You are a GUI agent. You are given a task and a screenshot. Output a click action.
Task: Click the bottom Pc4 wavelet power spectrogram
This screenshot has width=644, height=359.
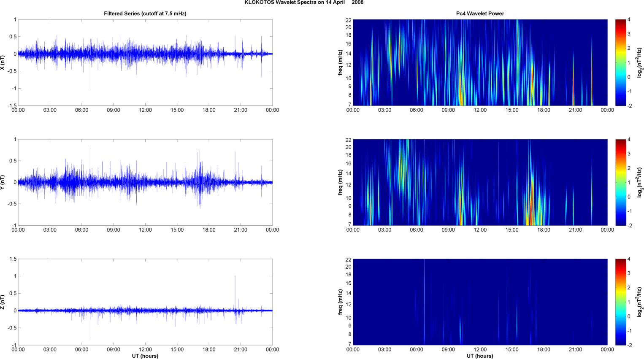480,302
